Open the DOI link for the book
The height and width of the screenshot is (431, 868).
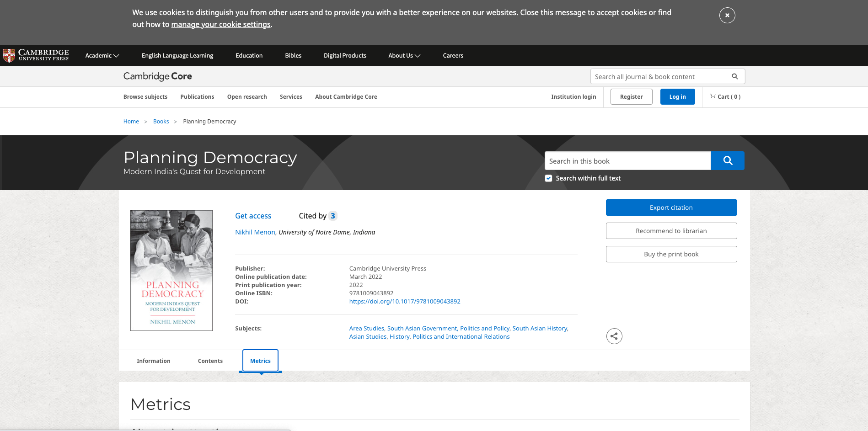[x=404, y=301]
